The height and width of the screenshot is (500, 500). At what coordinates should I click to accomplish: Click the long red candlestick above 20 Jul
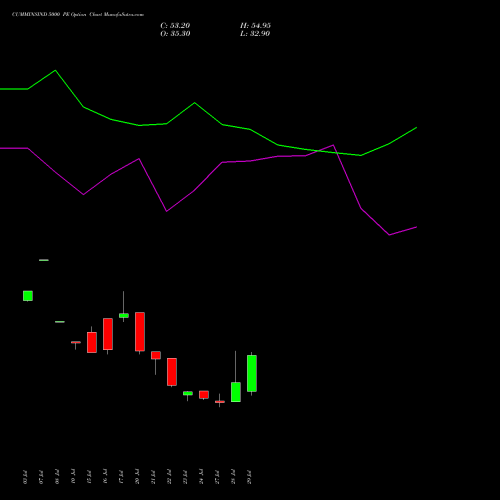click(x=140, y=332)
